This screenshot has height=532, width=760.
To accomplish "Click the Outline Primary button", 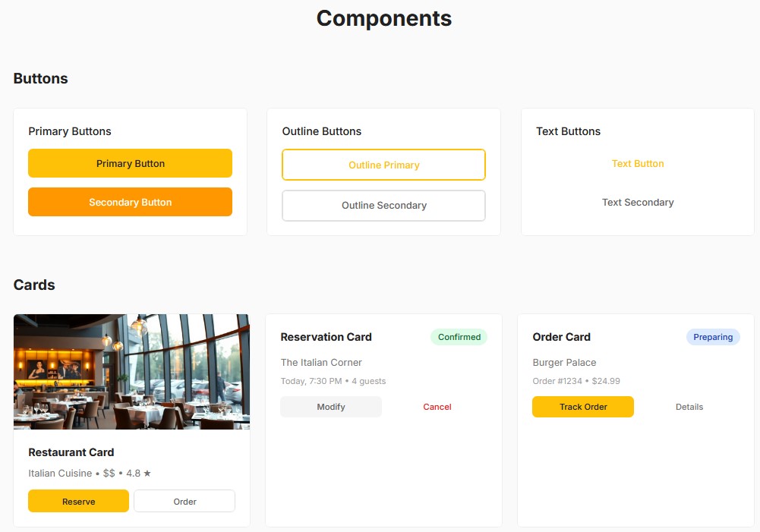I will [383, 165].
